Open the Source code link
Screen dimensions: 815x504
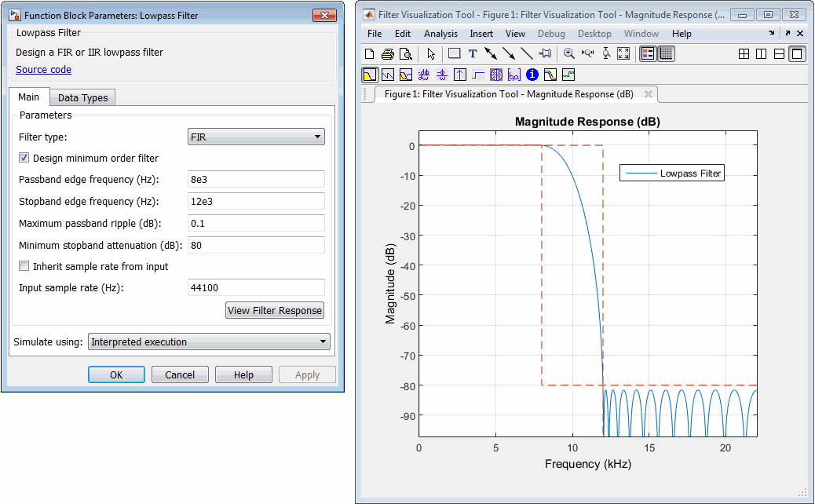[x=43, y=69]
